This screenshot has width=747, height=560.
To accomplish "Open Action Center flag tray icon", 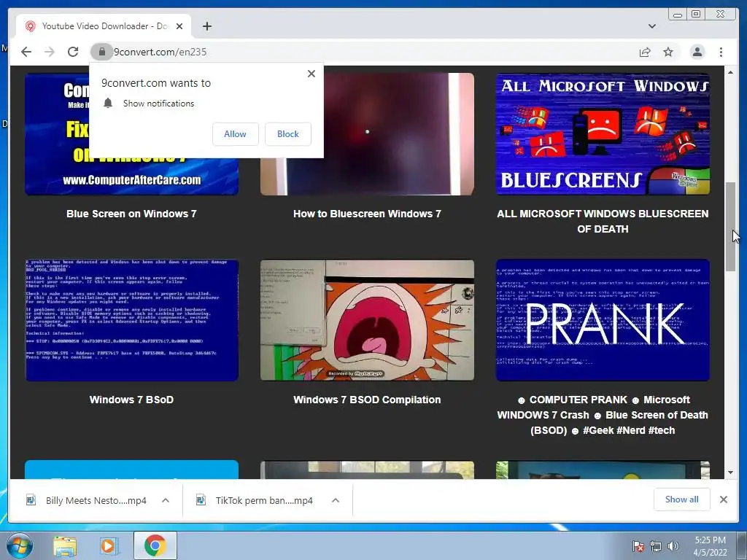I will (638, 546).
